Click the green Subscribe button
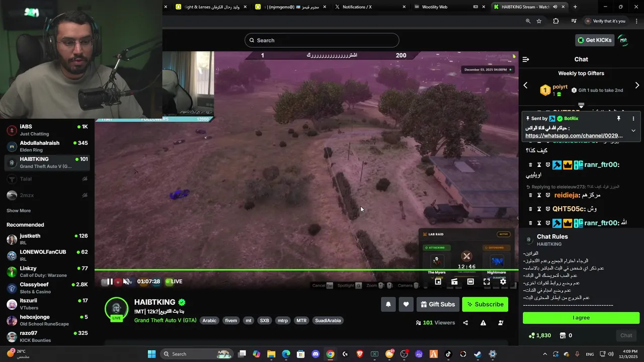Image resolution: width=644 pixels, height=362 pixels. (x=485, y=304)
